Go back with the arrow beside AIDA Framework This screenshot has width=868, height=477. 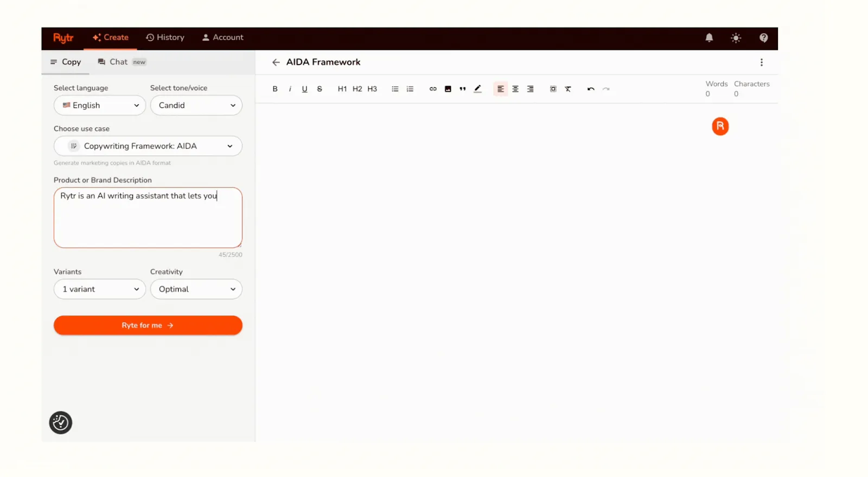click(276, 62)
